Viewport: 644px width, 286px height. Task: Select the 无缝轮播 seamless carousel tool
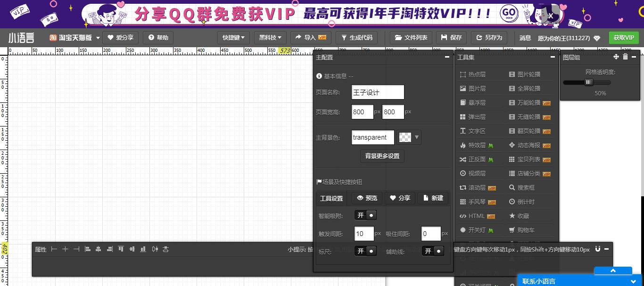click(529, 117)
